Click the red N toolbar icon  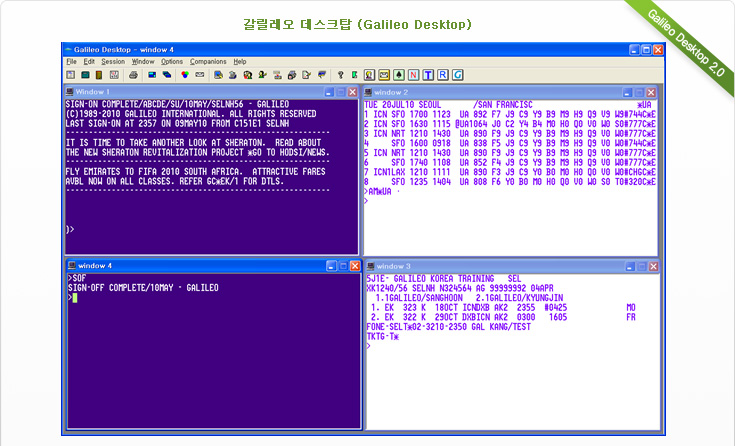pyautogui.click(x=413, y=75)
